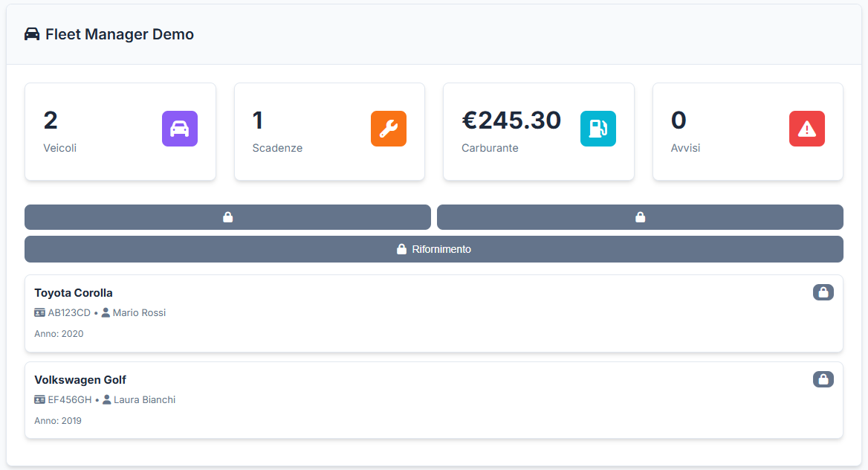Click the Scadenze label in the stats card
The width and height of the screenshot is (868, 470).
click(x=277, y=148)
